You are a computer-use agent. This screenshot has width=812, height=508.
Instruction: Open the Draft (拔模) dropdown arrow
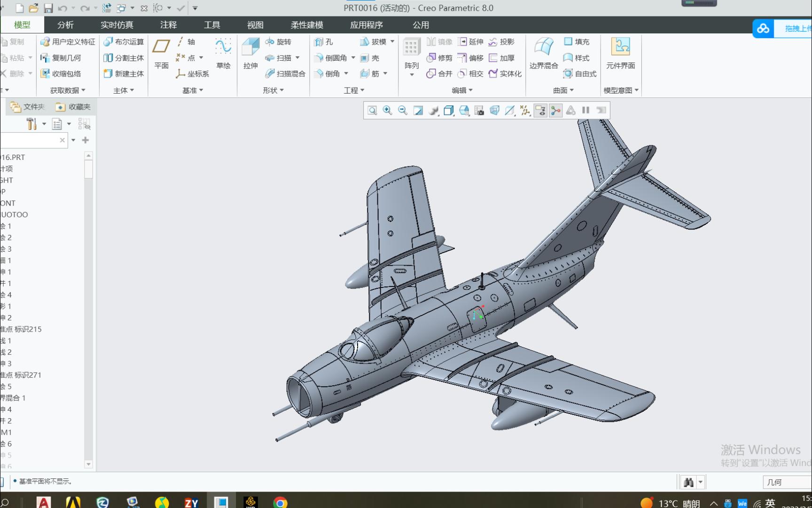pos(392,42)
